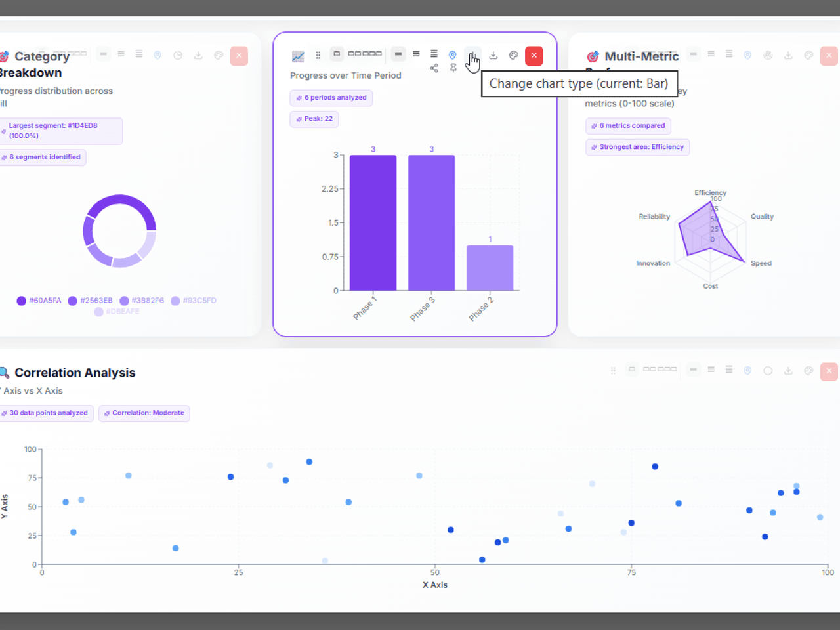Screen dimensions: 840x630
Task: Select single-width size in Progress card toolbar
Action: click(x=337, y=54)
